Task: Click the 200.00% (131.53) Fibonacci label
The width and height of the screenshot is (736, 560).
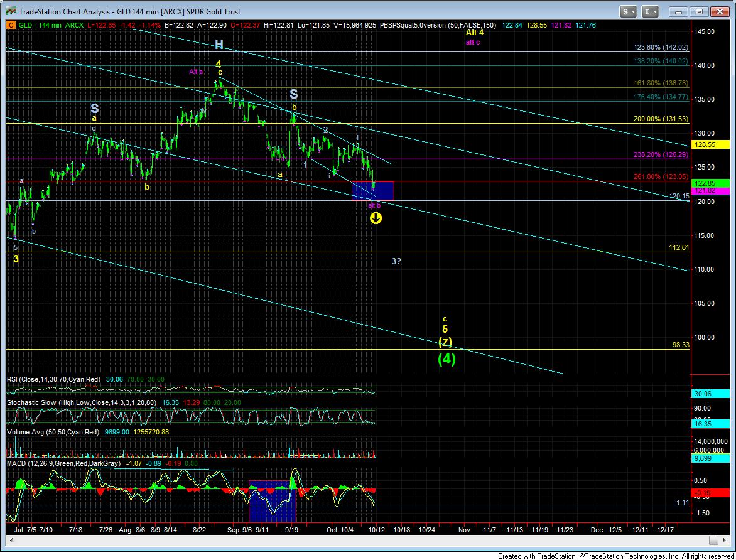Action: pos(661,119)
